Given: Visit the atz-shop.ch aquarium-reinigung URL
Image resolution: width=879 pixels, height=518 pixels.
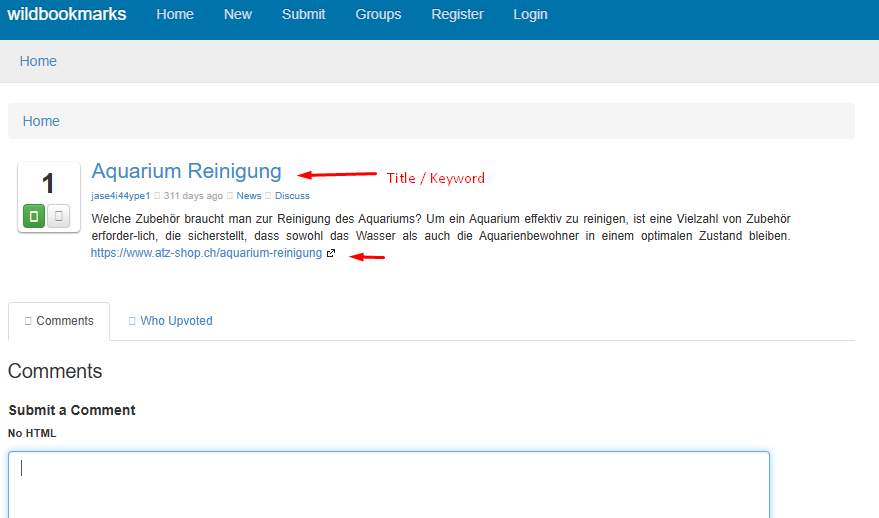Looking at the screenshot, I should (206, 254).
